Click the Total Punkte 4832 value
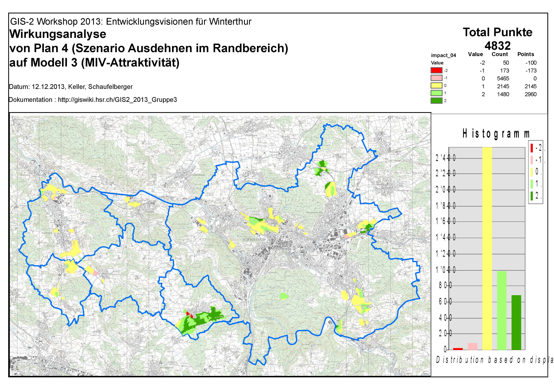 [497, 45]
